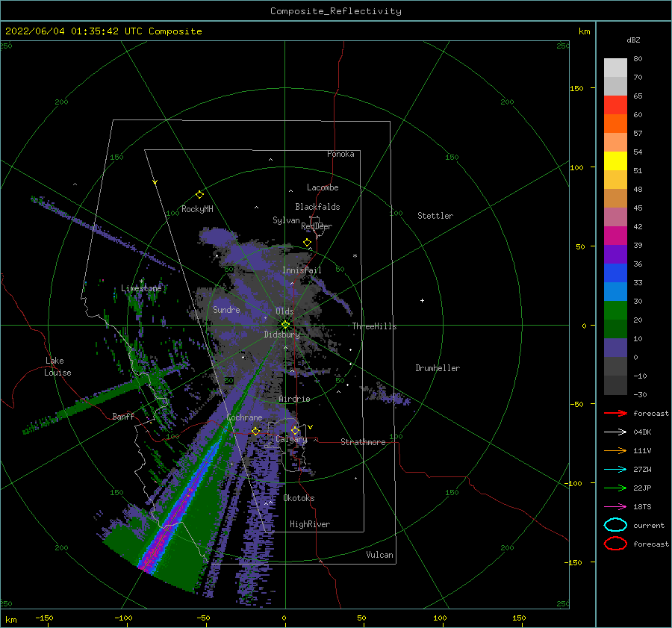The width and height of the screenshot is (672, 628).
Task: Click the RockyMH label
Action: (x=197, y=209)
